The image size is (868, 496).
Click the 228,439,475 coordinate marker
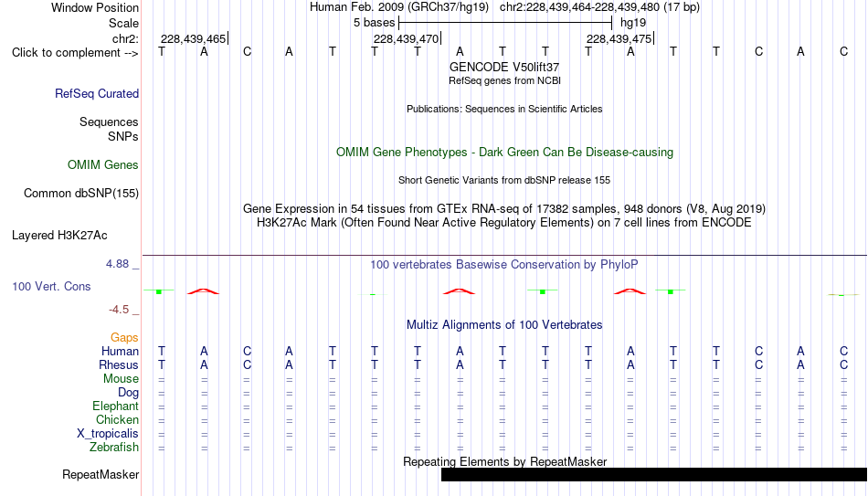pos(619,38)
